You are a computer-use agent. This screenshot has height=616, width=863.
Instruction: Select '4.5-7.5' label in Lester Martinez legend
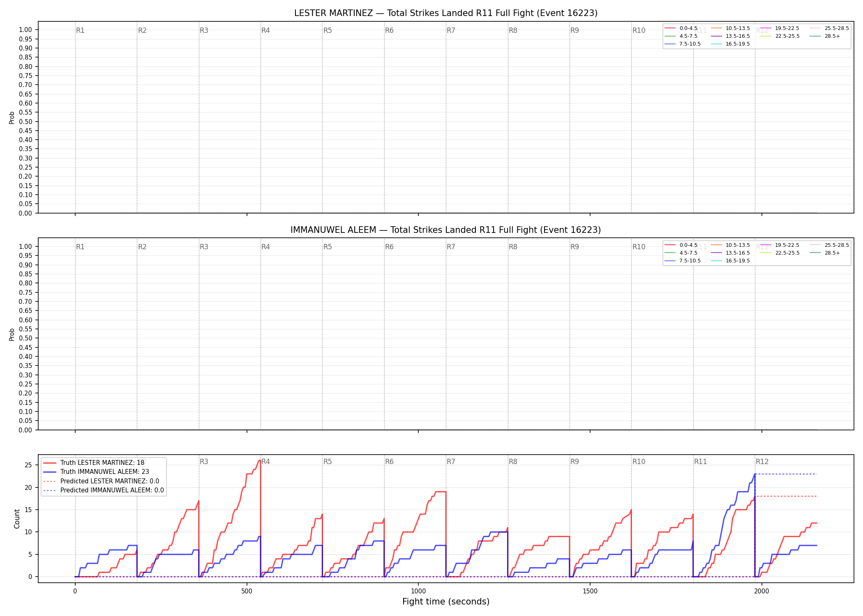coord(688,36)
